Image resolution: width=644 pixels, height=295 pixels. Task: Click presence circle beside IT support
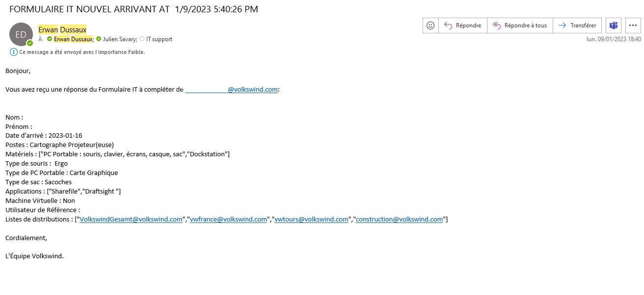coord(142,39)
